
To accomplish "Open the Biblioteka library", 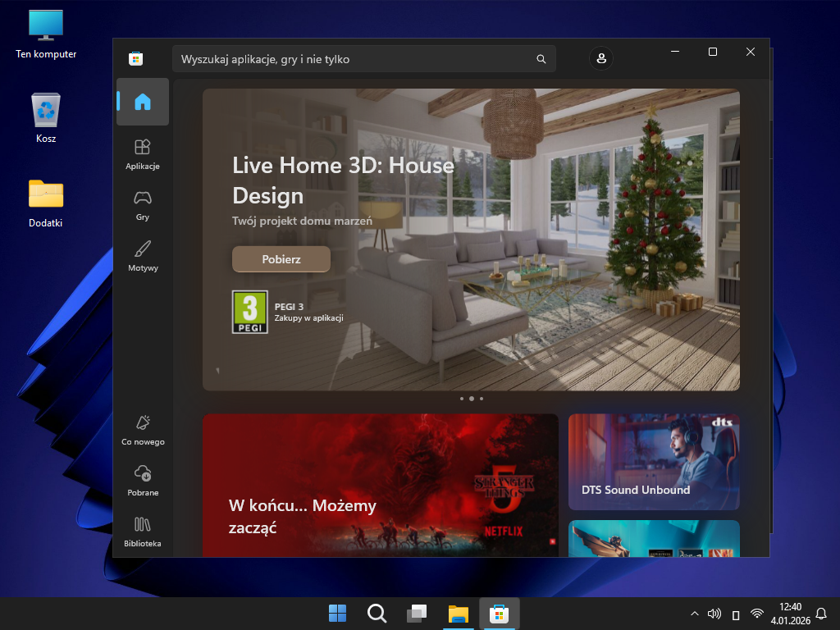I will pos(143,531).
